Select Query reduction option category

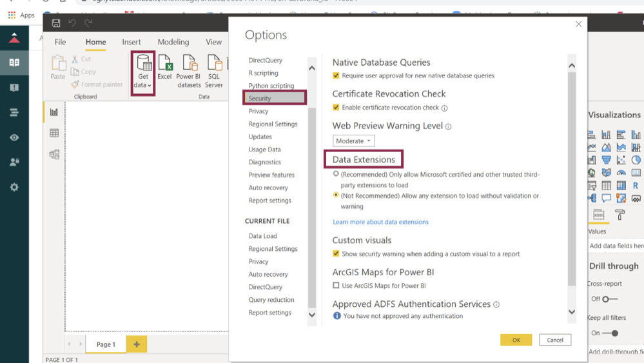pyautogui.click(x=271, y=300)
